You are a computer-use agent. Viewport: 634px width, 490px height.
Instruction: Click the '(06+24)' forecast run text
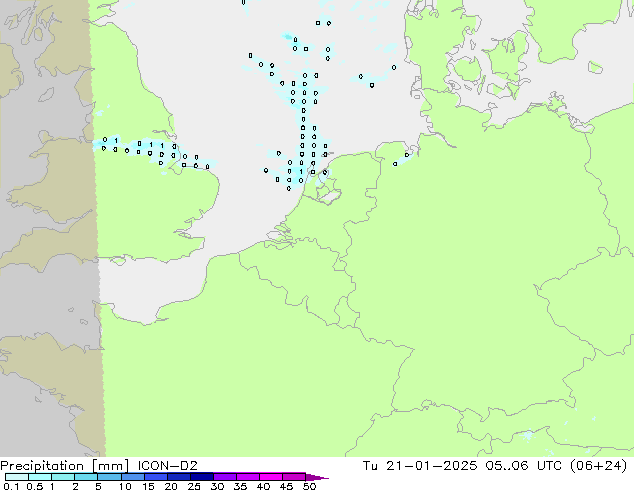pyautogui.click(x=598, y=466)
